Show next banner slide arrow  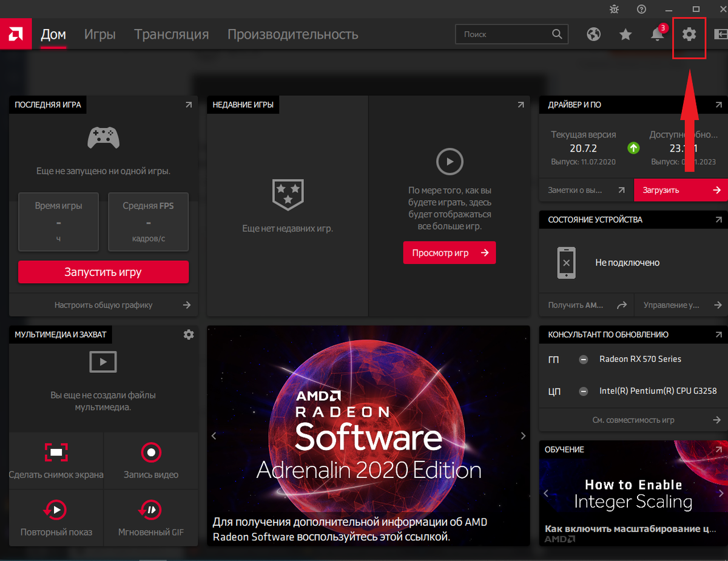click(x=524, y=435)
